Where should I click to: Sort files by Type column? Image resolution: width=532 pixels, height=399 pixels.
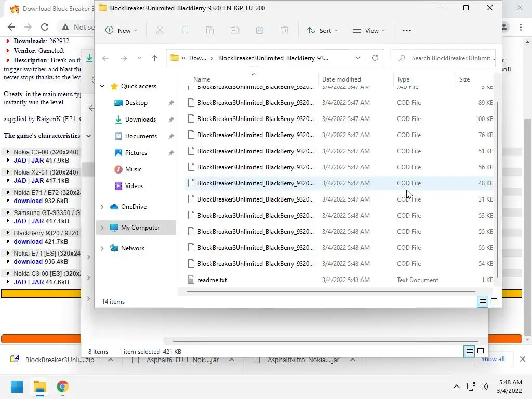(403, 79)
